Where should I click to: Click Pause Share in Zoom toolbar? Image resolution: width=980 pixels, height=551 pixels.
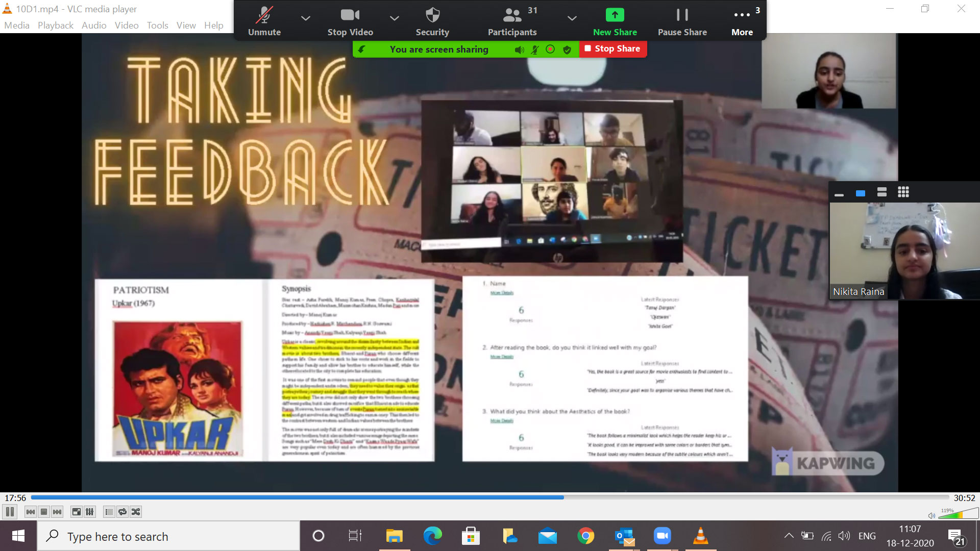[682, 21]
